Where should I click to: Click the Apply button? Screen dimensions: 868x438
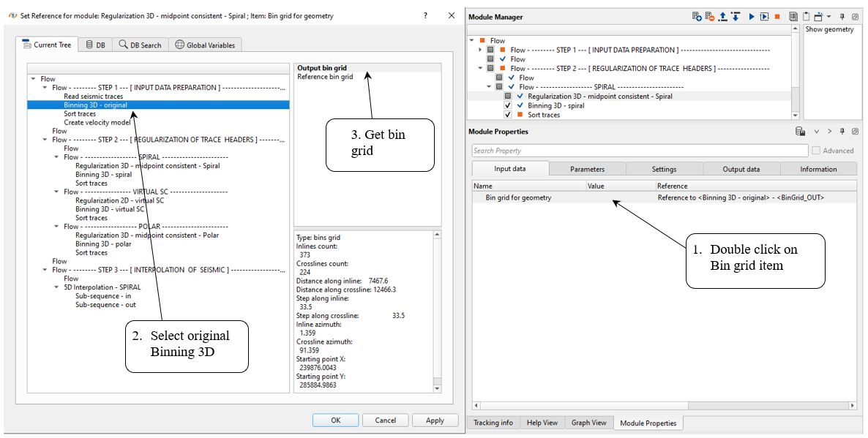435,420
